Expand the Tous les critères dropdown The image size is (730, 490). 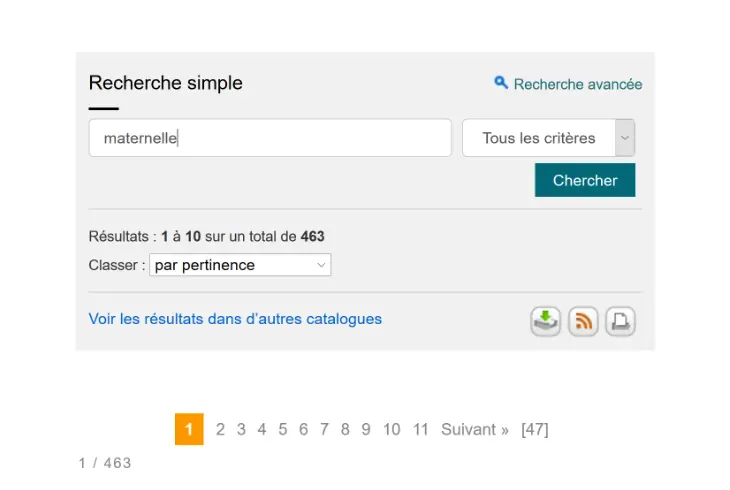[548, 138]
